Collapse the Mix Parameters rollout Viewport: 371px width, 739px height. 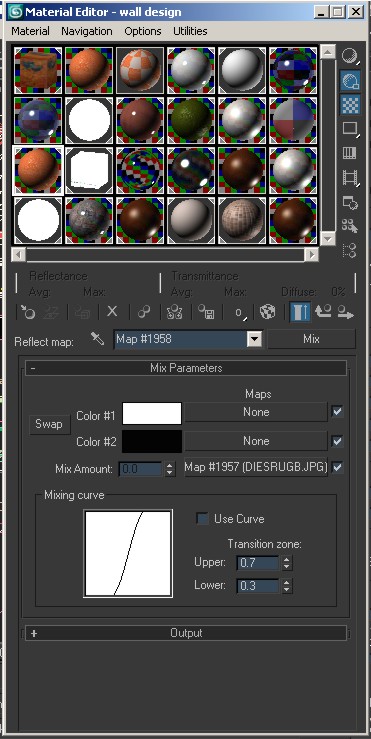tap(186, 368)
